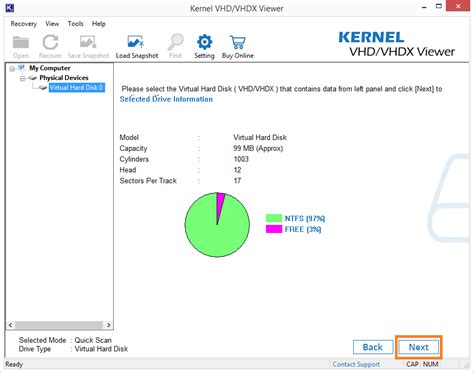Screen dimensions: 474x373
Task: Open the Help menu
Action: click(99, 24)
